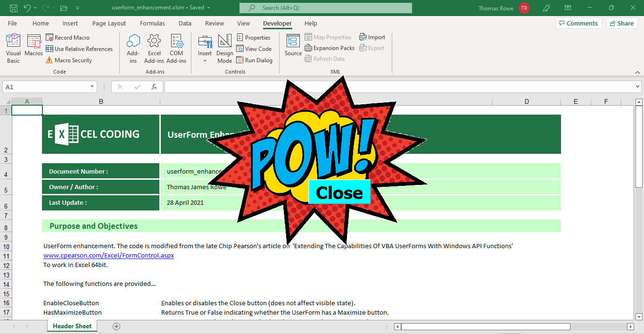
Task: Click the 'Purpose and Objectives' heading cell
Action: pos(301,226)
